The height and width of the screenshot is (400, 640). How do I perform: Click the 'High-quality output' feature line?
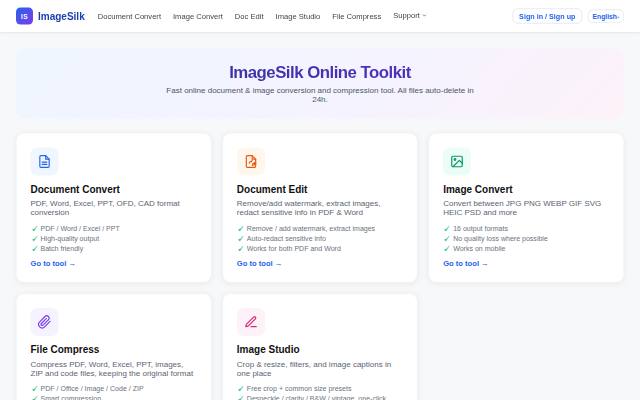tap(65, 239)
